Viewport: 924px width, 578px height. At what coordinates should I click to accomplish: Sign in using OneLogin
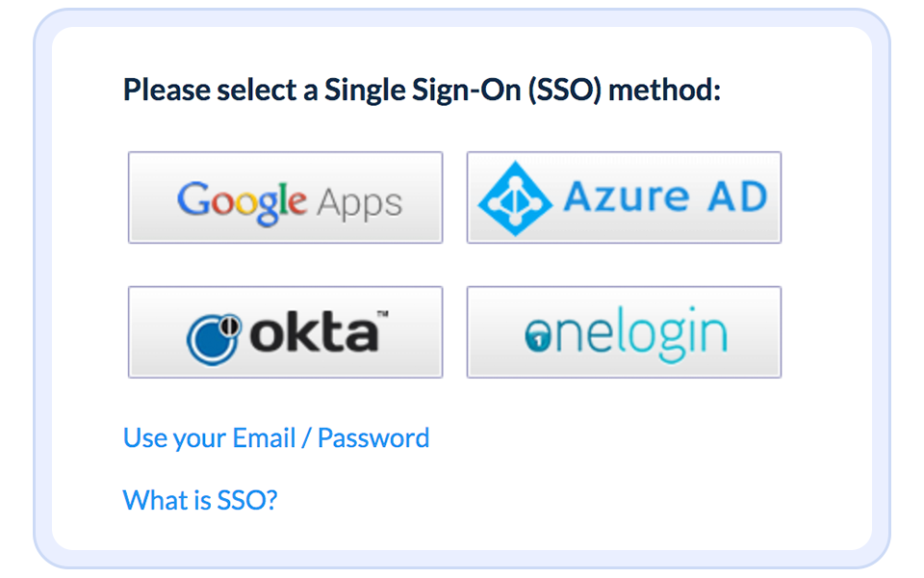(624, 331)
